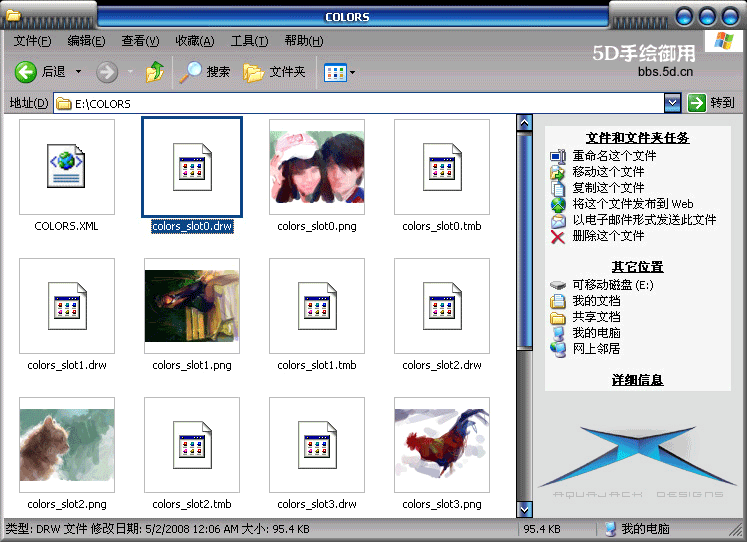Select the COLORS.XML file icon

click(67, 167)
